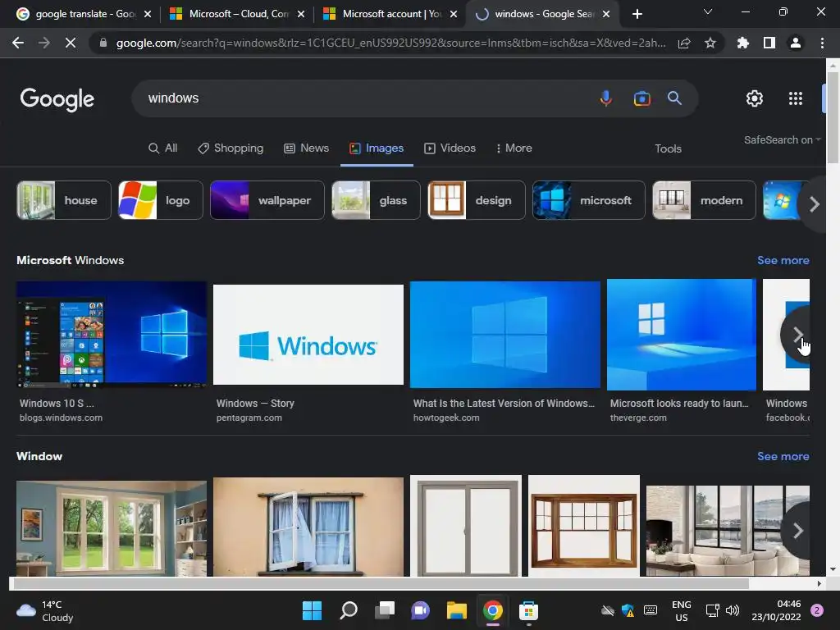Switch to the All results tab
This screenshot has width=840, height=630.
(163, 148)
